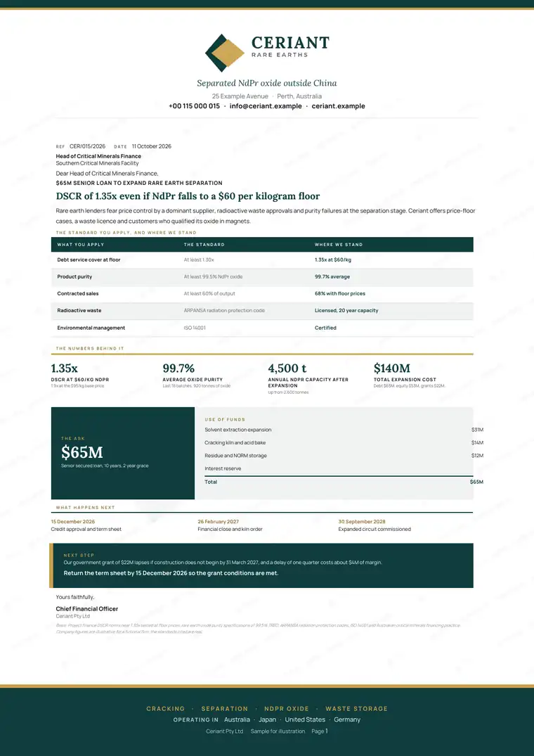Screen dimensions: 534x756
Task: Click 'Southern Critical Minerals Facility' line
Action: coord(97,163)
